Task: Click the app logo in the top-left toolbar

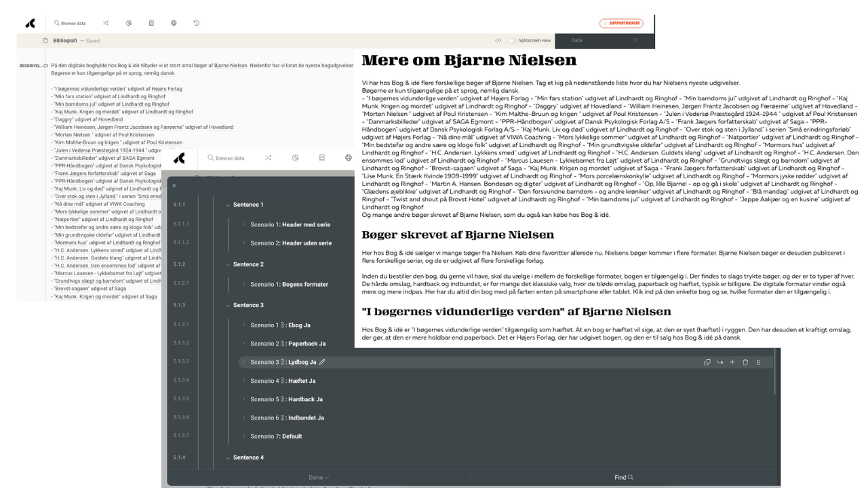Action: click(x=30, y=23)
